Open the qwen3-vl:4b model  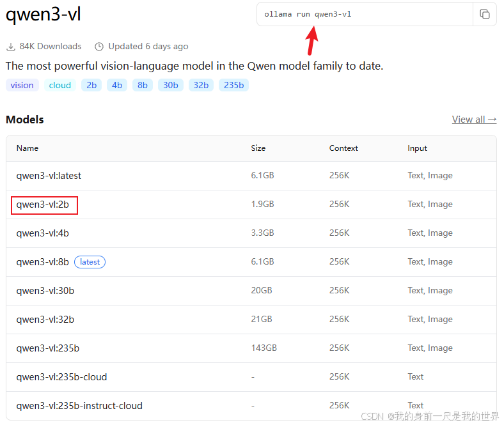point(43,233)
